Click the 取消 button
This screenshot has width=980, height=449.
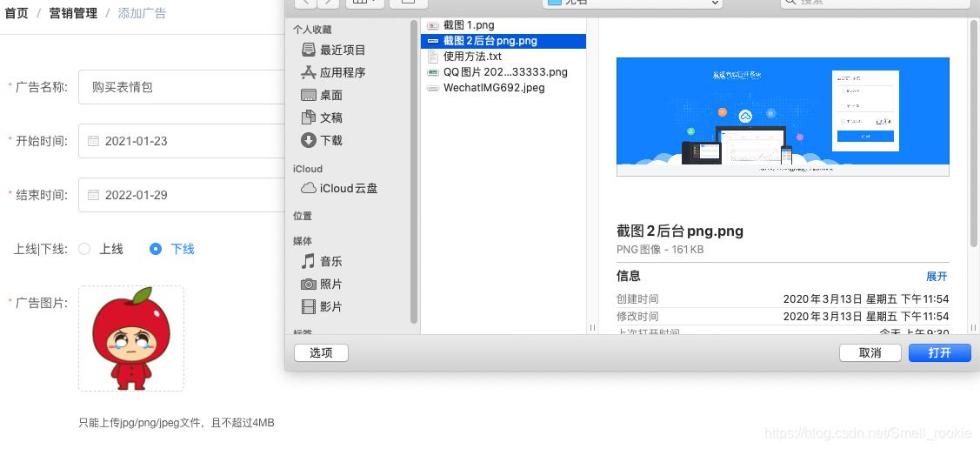[870, 353]
